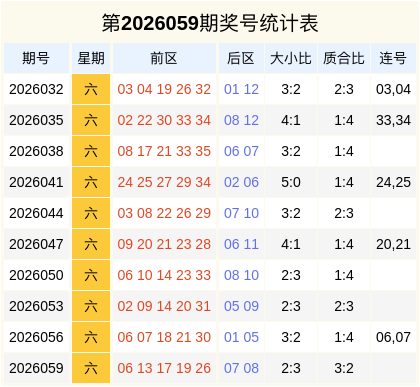Click the 期号 column header
The image size is (420, 387).
point(36,58)
